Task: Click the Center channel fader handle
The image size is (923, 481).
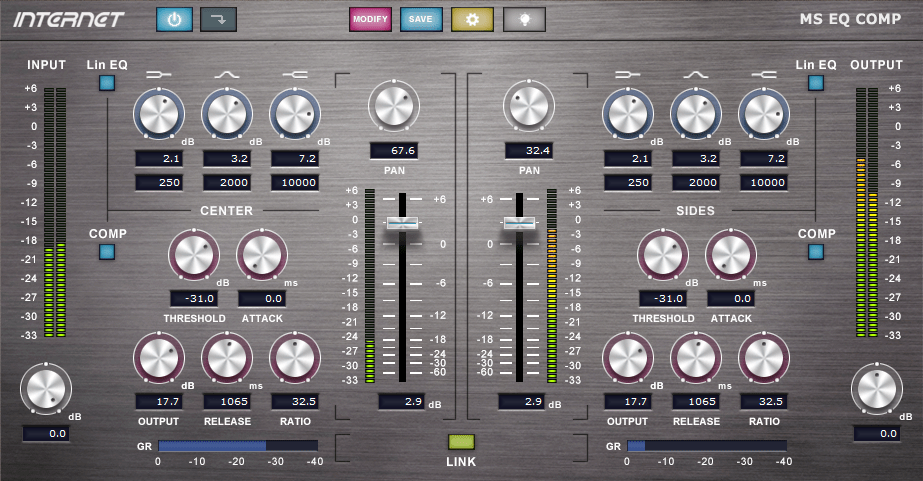Action: tap(403, 224)
